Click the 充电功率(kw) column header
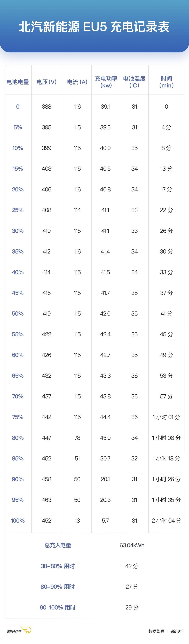The image size is (189, 644). [106, 82]
